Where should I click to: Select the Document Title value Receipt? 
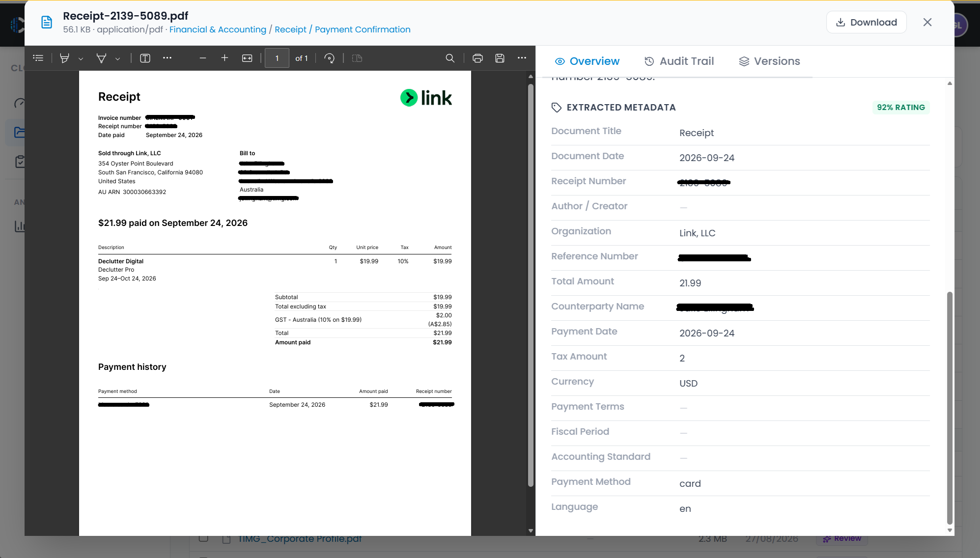tap(697, 133)
